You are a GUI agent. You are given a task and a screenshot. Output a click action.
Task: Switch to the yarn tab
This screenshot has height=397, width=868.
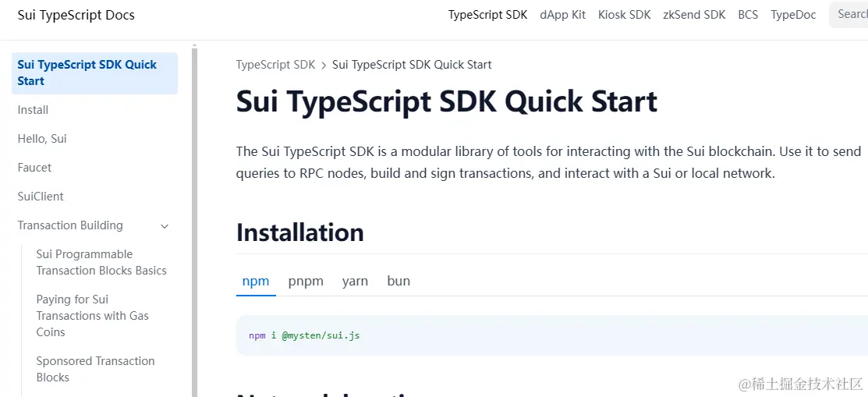pyautogui.click(x=355, y=282)
